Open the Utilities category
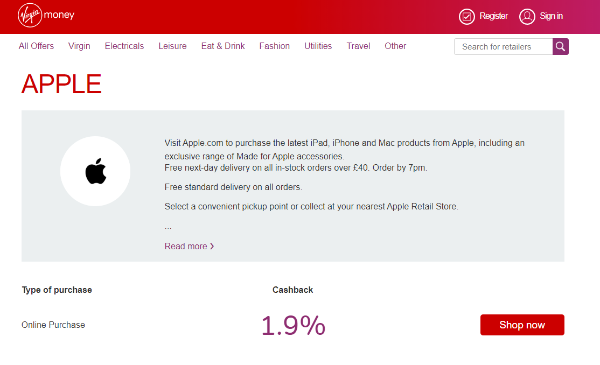This screenshot has height=365, width=600. click(x=318, y=46)
